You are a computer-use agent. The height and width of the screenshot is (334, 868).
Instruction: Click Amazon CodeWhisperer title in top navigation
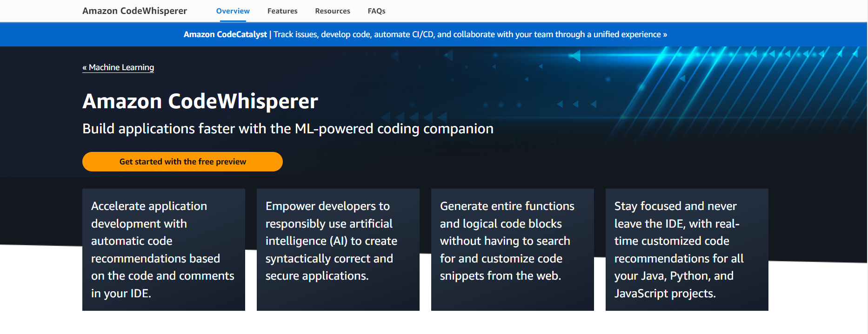coord(134,11)
